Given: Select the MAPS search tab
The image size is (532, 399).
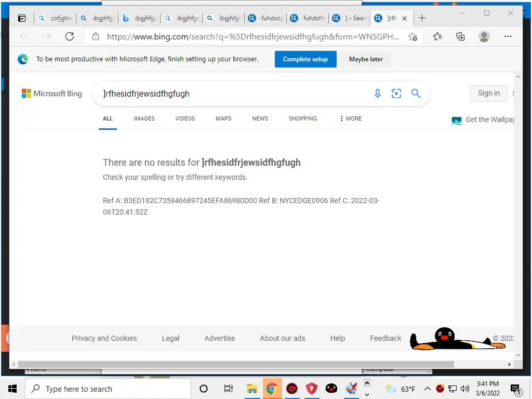Looking at the screenshot, I should (x=223, y=118).
